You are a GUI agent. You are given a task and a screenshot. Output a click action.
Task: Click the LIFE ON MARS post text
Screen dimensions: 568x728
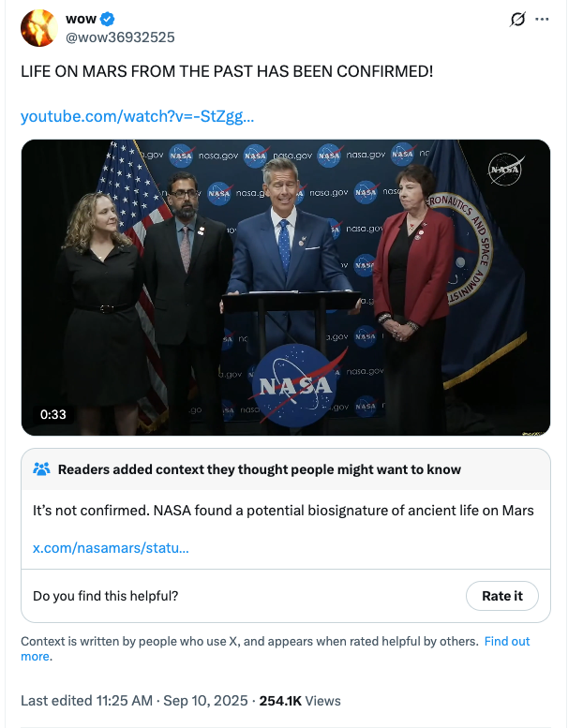[227, 71]
